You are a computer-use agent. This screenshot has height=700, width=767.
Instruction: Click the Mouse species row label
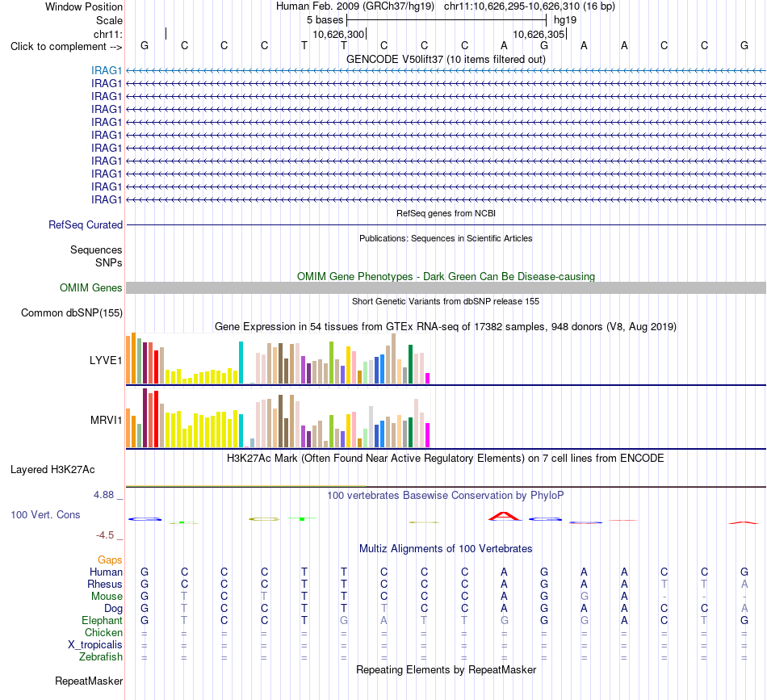(x=107, y=597)
